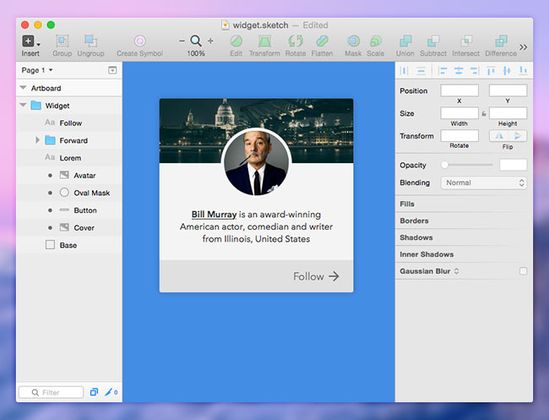This screenshot has height=420, width=549.
Task: Toggle the slices filter in layer list
Action: coord(111,392)
